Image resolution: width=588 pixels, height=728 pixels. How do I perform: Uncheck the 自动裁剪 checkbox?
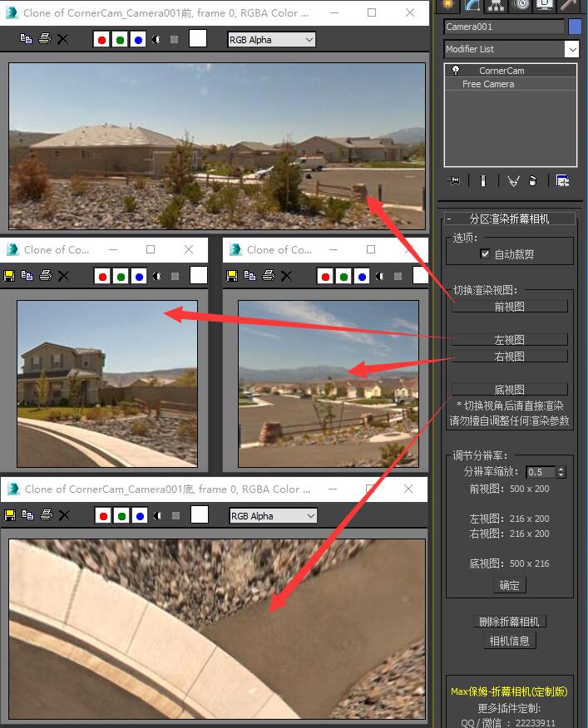(486, 254)
